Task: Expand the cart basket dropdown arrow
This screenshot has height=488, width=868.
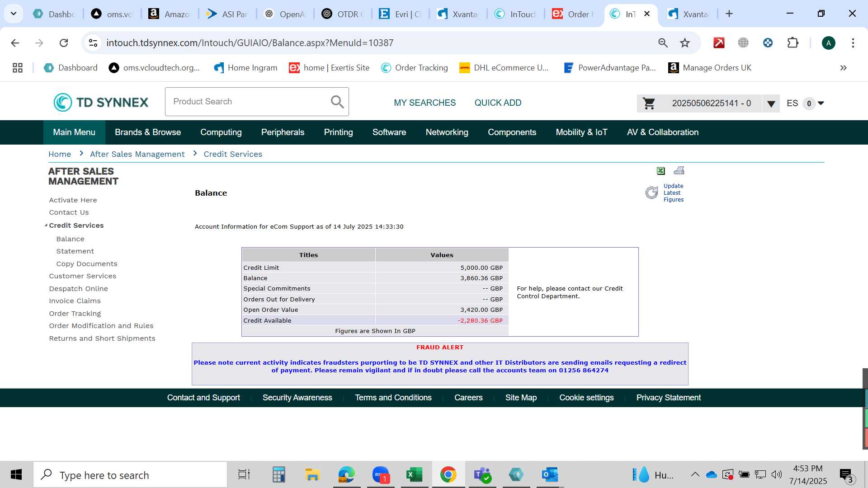Action: pyautogui.click(x=771, y=104)
